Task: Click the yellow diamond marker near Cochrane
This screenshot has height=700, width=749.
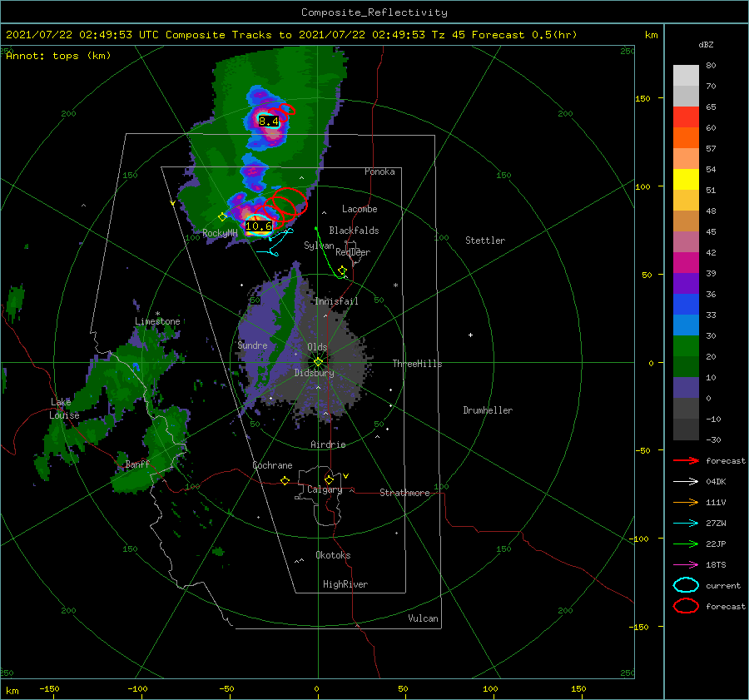Action: point(285,481)
